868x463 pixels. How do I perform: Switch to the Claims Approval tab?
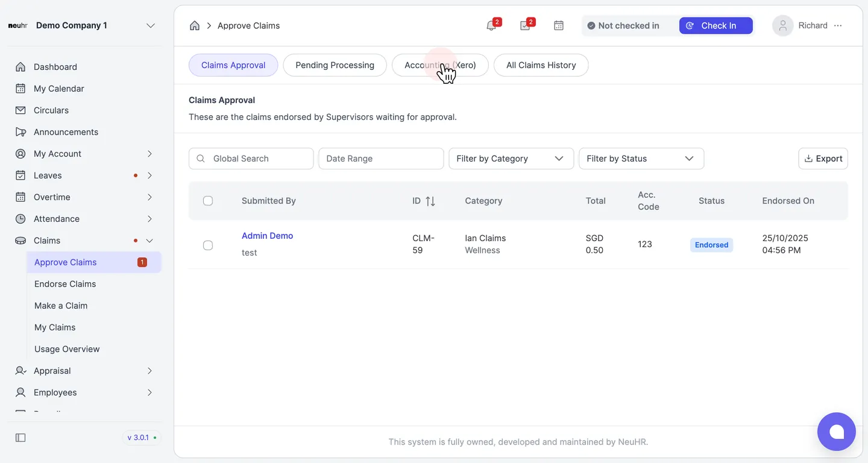click(x=233, y=65)
